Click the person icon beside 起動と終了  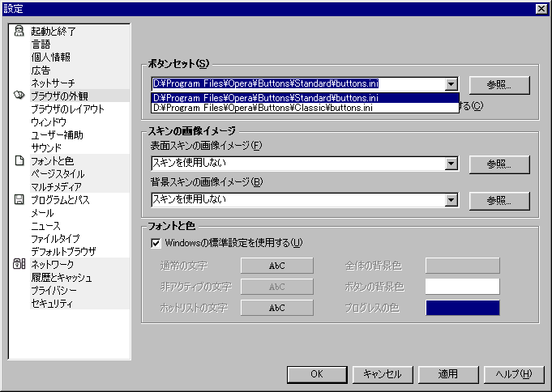[x=19, y=31]
